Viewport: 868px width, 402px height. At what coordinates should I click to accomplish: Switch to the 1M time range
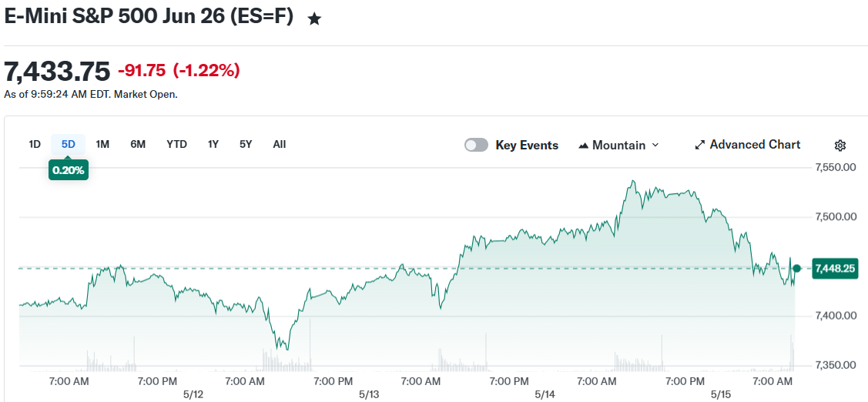(102, 145)
